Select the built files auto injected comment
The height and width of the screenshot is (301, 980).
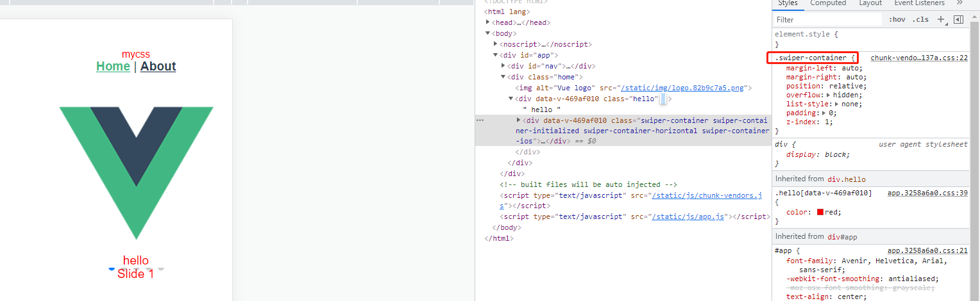tap(589, 184)
